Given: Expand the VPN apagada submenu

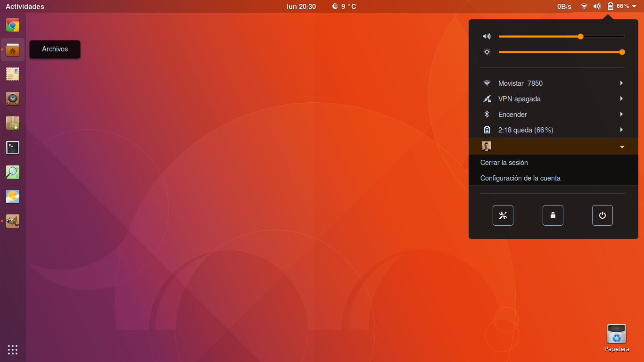Looking at the screenshot, I should [x=621, y=99].
